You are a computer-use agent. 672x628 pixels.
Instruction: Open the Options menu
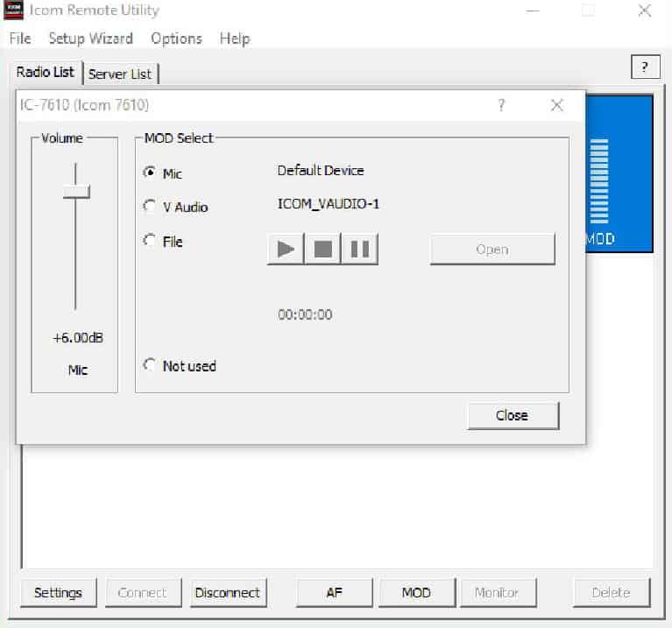point(176,39)
